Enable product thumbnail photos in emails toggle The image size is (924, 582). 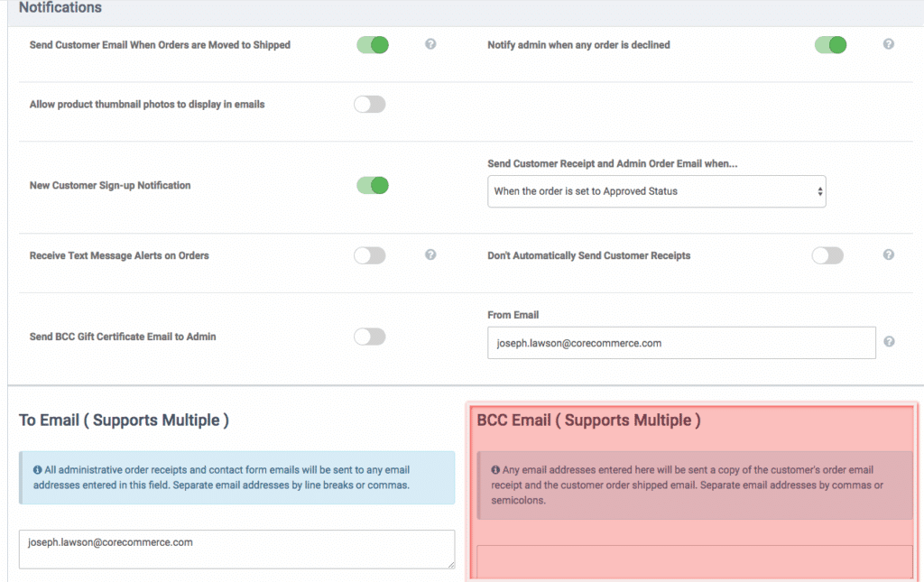pos(370,105)
